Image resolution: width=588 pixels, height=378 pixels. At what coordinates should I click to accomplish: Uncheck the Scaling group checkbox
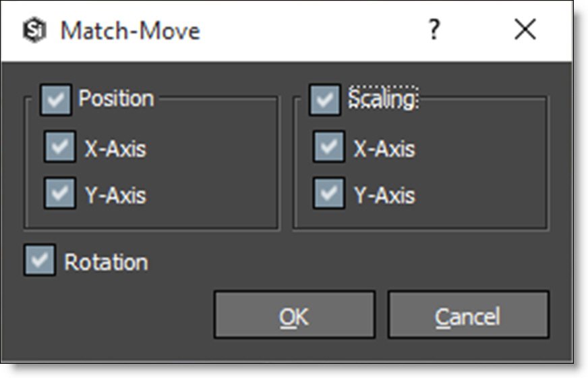325,100
